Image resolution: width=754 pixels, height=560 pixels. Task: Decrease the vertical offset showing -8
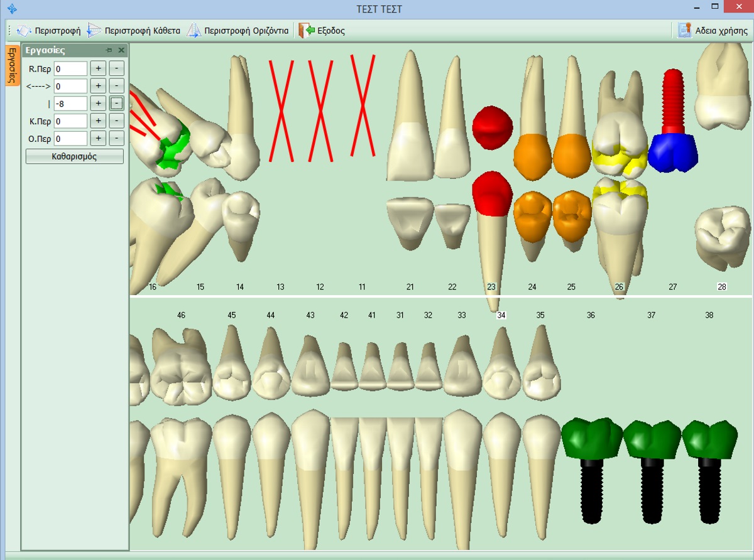(x=116, y=104)
